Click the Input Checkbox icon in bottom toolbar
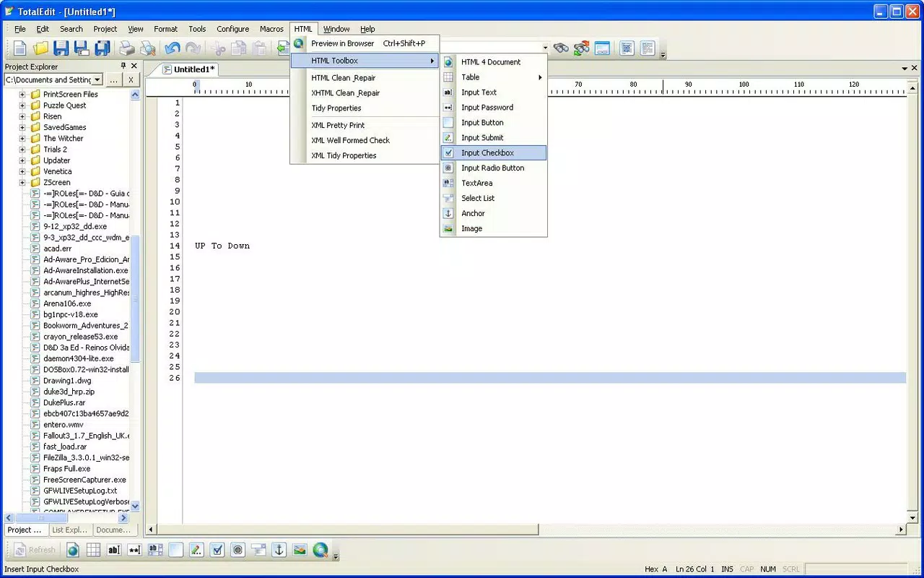This screenshot has height=578, width=924. click(x=217, y=550)
